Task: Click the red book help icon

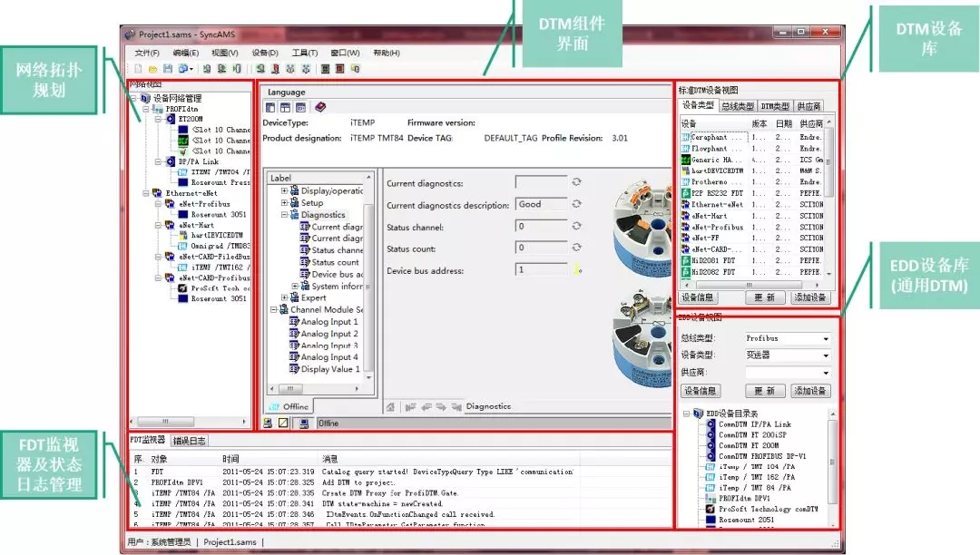Action: (320, 107)
